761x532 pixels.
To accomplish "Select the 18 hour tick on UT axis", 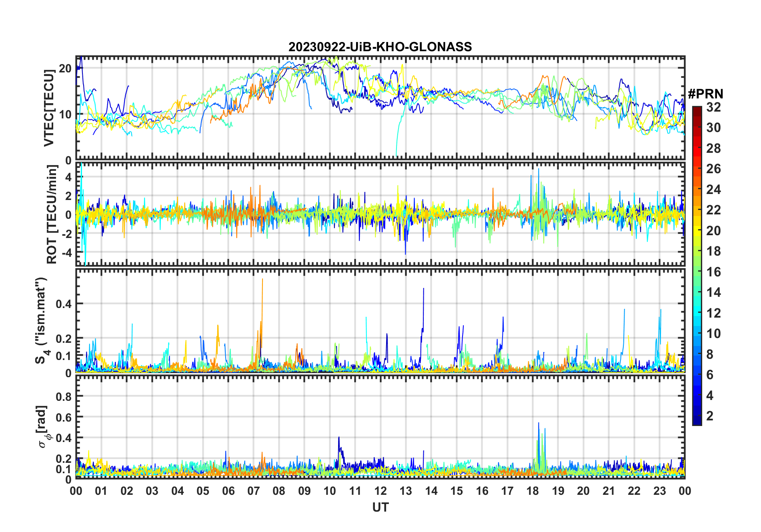I will (533, 491).
